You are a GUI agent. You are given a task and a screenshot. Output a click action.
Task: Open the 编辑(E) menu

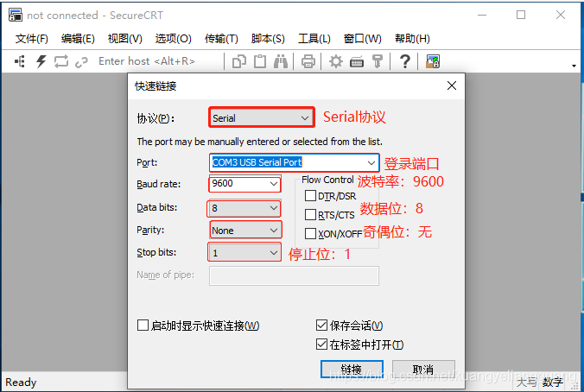tap(78, 39)
